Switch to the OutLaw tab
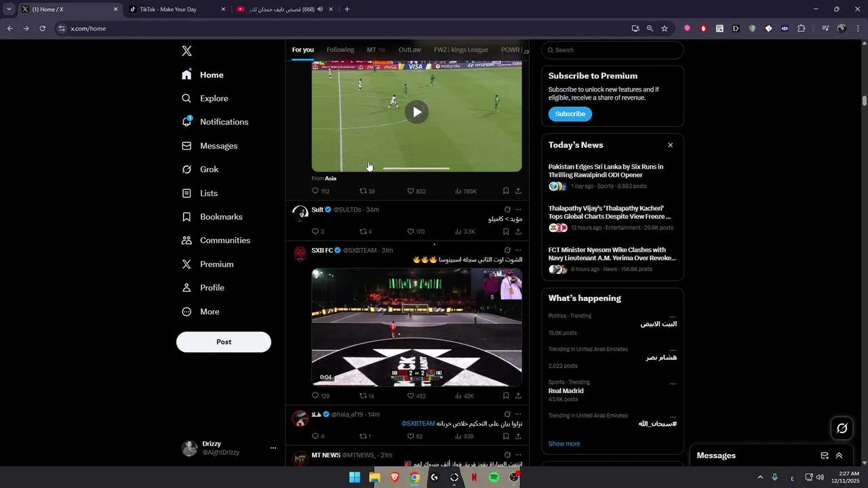This screenshot has width=868, height=488. (410, 49)
